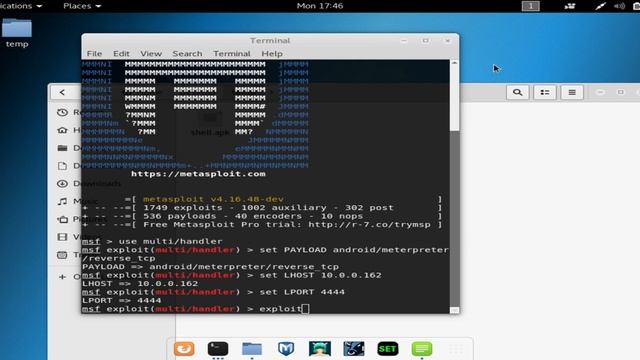This screenshot has width=640, height=360.
Task: Launch the Burp Suite icon in dock
Action: click(354, 349)
